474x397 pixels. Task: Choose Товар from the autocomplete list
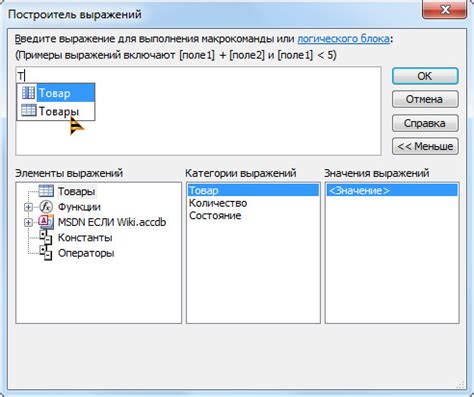pos(56,93)
